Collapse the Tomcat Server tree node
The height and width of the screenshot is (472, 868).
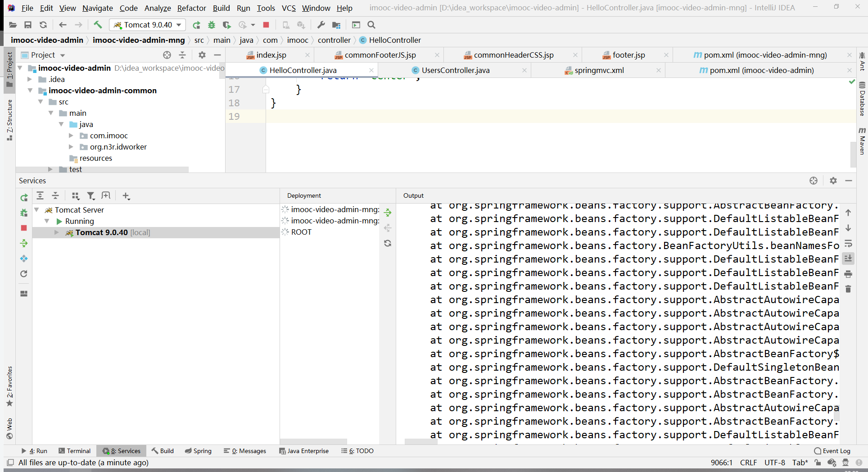[37, 210]
